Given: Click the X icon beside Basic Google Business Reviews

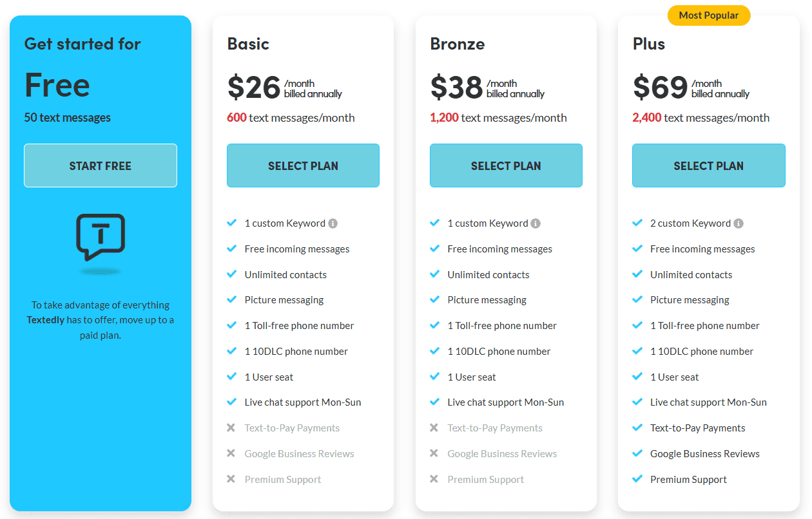Looking at the screenshot, I should pos(231,453).
